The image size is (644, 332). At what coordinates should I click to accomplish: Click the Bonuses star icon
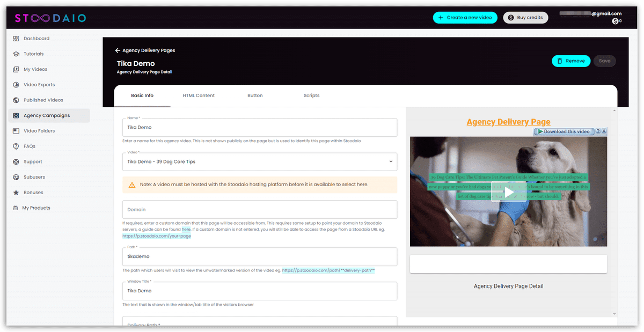pyautogui.click(x=16, y=192)
